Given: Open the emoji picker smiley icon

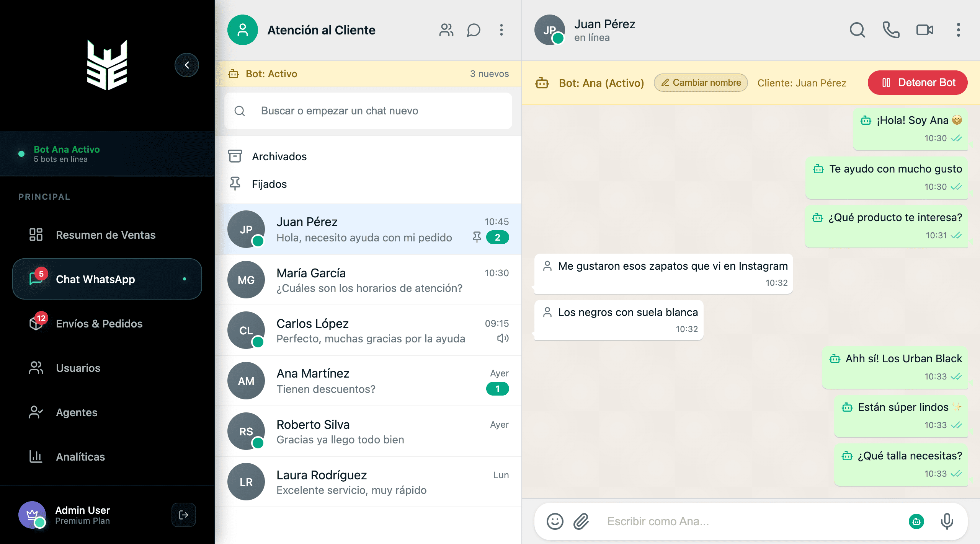Looking at the screenshot, I should [555, 521].
